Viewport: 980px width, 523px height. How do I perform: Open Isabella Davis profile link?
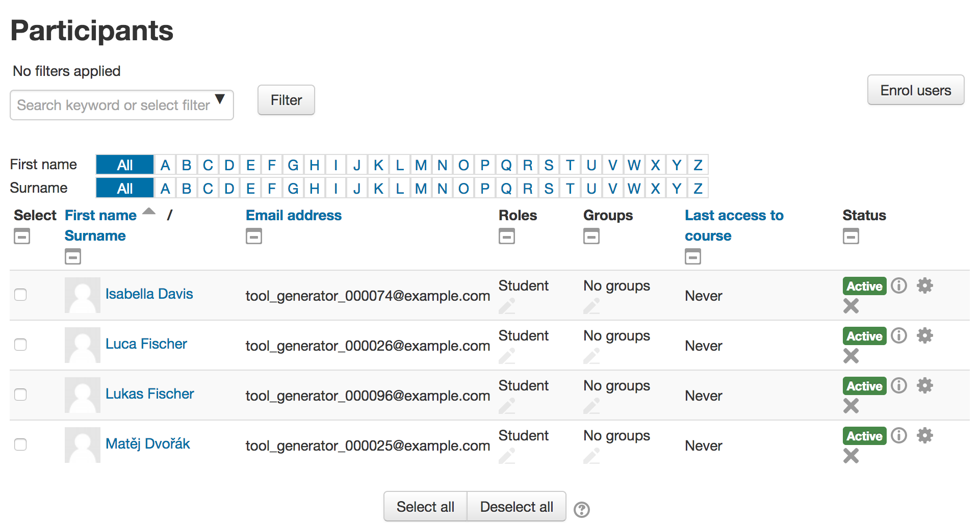coord(149,294)
